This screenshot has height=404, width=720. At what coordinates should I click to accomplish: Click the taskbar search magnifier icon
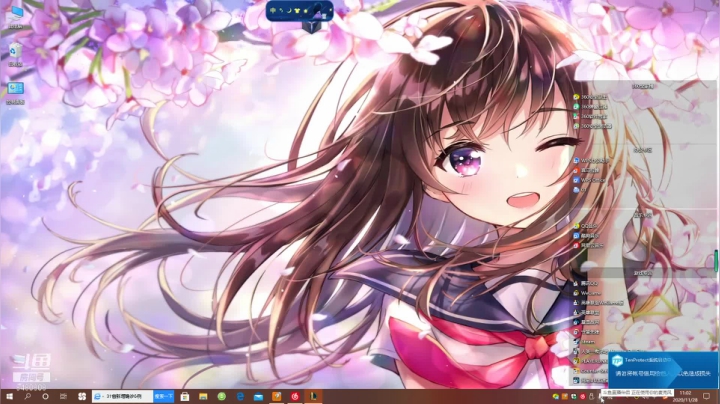tap(28, 396)
